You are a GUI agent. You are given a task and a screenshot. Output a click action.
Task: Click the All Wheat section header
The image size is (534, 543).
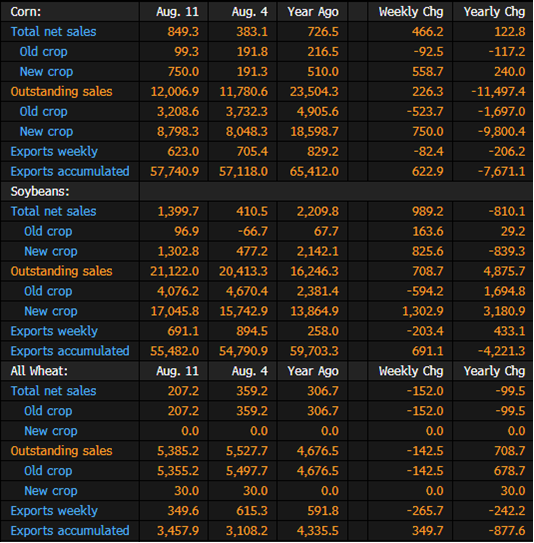tap(39, 371)
